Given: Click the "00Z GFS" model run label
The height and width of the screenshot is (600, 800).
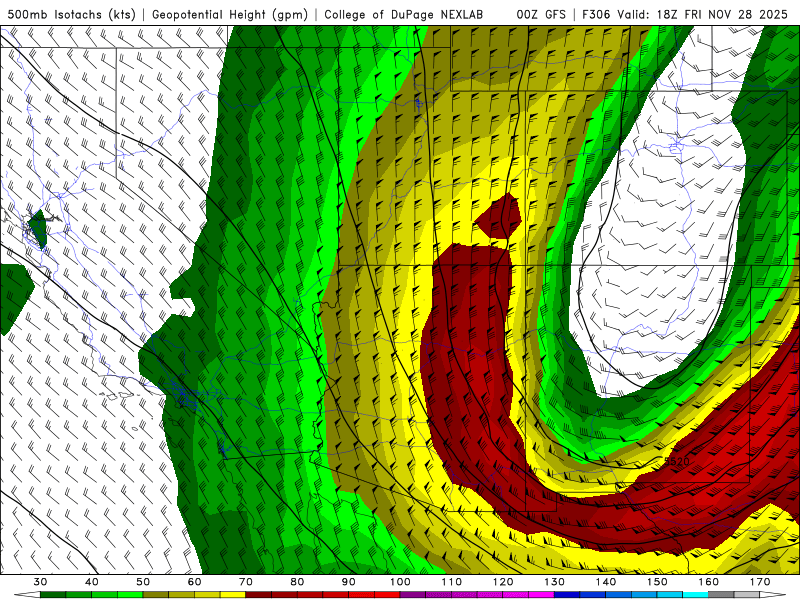Looking at the screenshot, I should pyautogui.click(x=541, y=14).
